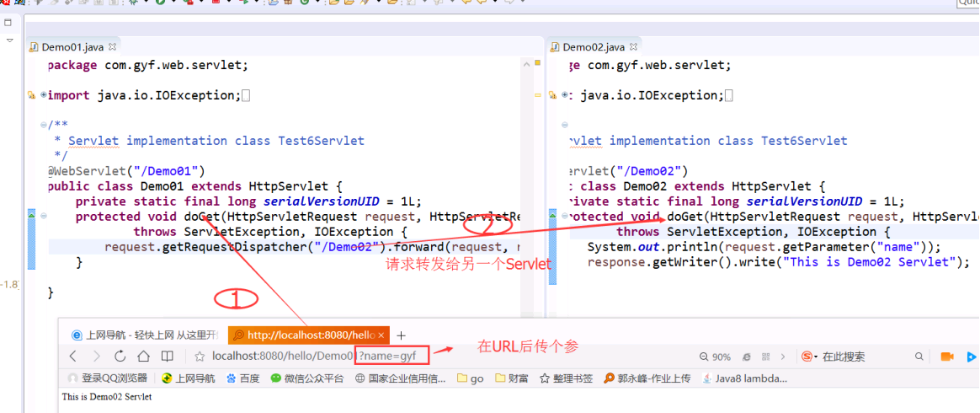Image resolution: width=980 pixels, height=413 pixels.
Task: Open the 登录QQ浏览器 bookmark
Action: (107, 378)
